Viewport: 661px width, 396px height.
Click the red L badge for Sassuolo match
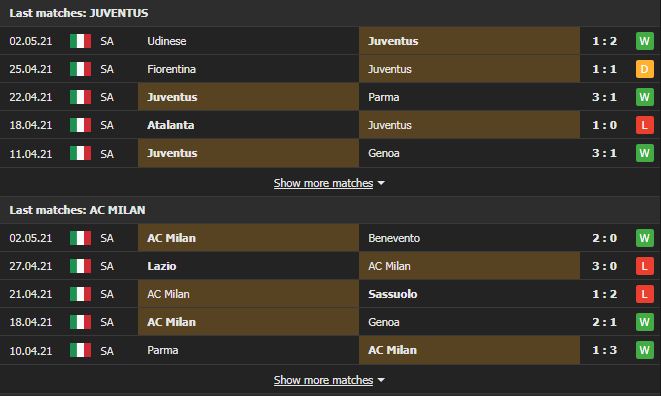tap(645, 294)
